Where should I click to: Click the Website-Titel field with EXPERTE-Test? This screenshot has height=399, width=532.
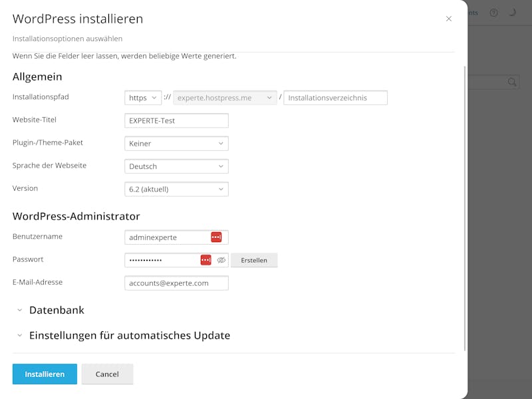pos(176,120)
